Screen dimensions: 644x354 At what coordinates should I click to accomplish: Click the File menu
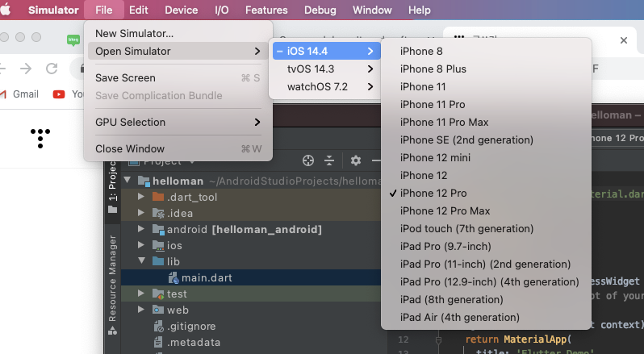[104, 10]
